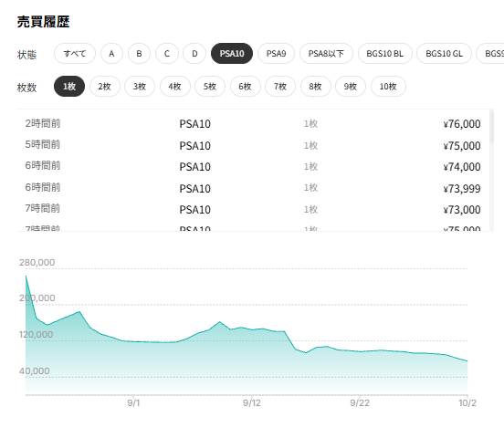Select the 4枚 quantity filter

(x=175, y=87)
